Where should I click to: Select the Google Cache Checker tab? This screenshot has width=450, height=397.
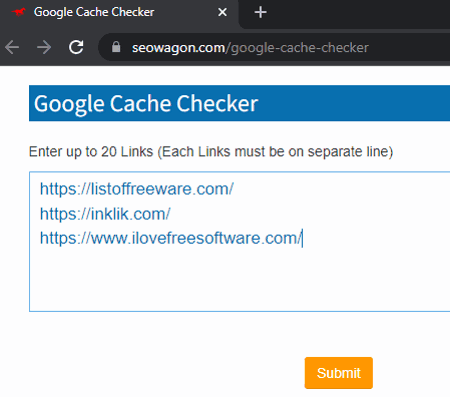[119, 13]
